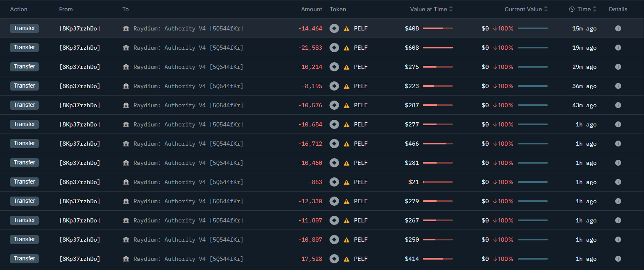The width and height of the screenshot is (644, 270).
Task: Click warning triangle icon beside -863 PELF
Action: (347, 182)
